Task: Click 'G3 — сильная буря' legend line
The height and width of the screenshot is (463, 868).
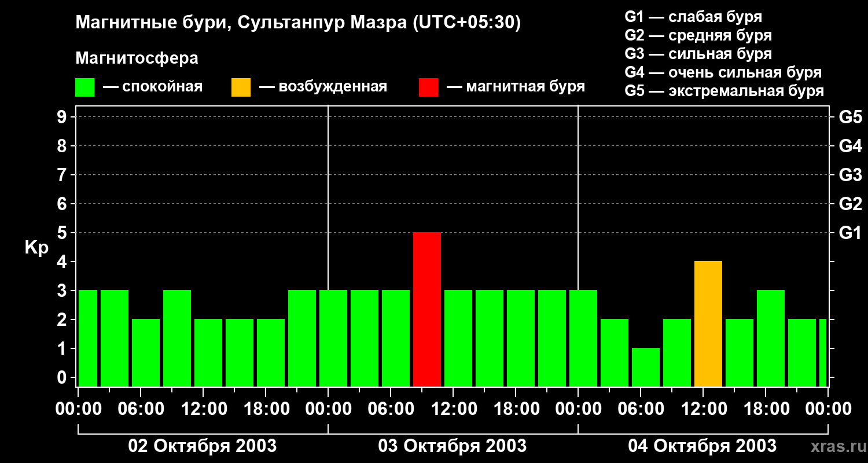Action: (x=698, y=54)
